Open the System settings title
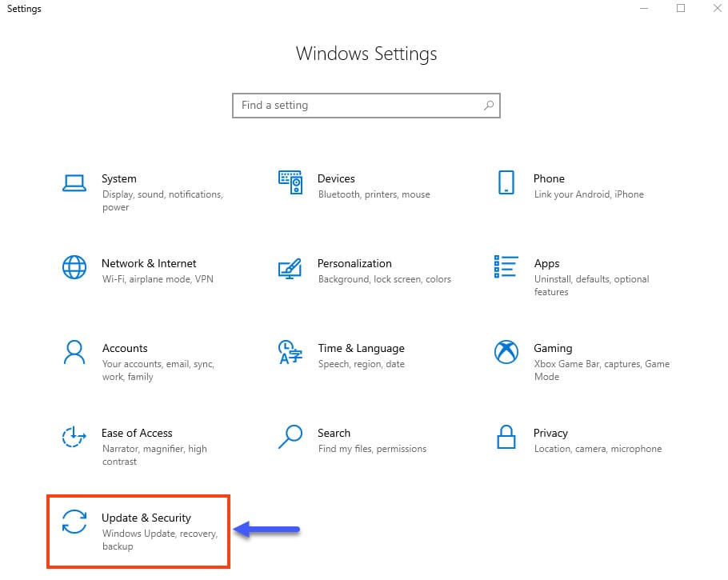This screenshot has width=728, height=580. point(119,178)
